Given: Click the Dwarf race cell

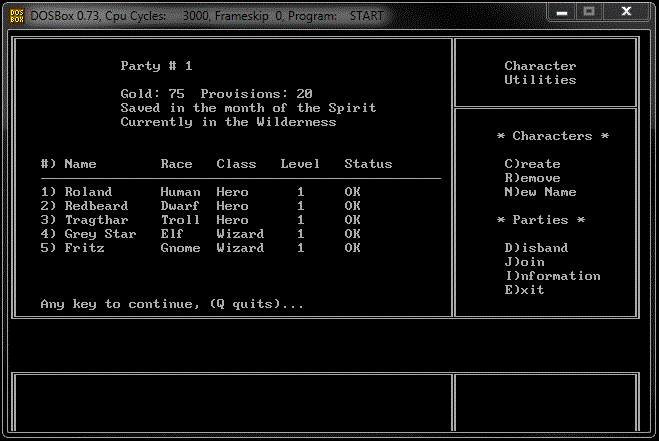Looking at the screenshot, I should 180,206.
